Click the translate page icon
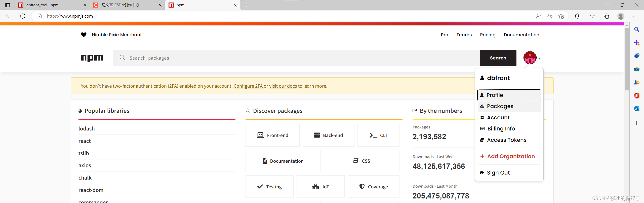Image resolution: width=644 pixels, height=203 pixels. (550, 16)
